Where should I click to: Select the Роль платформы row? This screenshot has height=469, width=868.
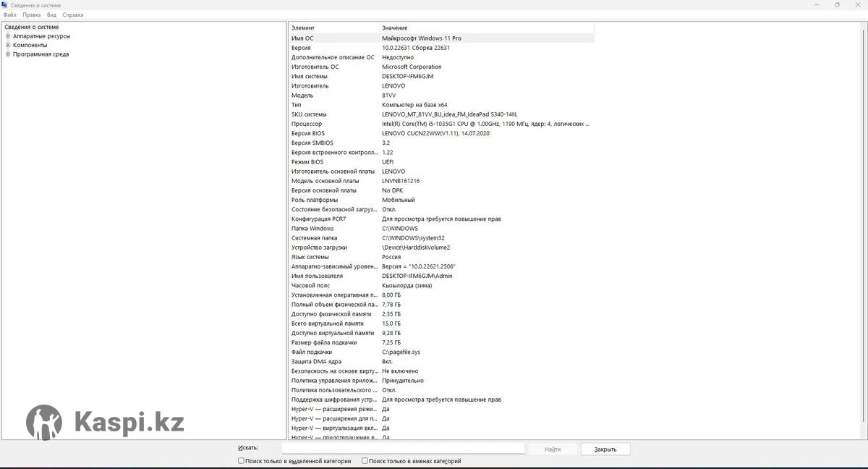coord(441,200)
